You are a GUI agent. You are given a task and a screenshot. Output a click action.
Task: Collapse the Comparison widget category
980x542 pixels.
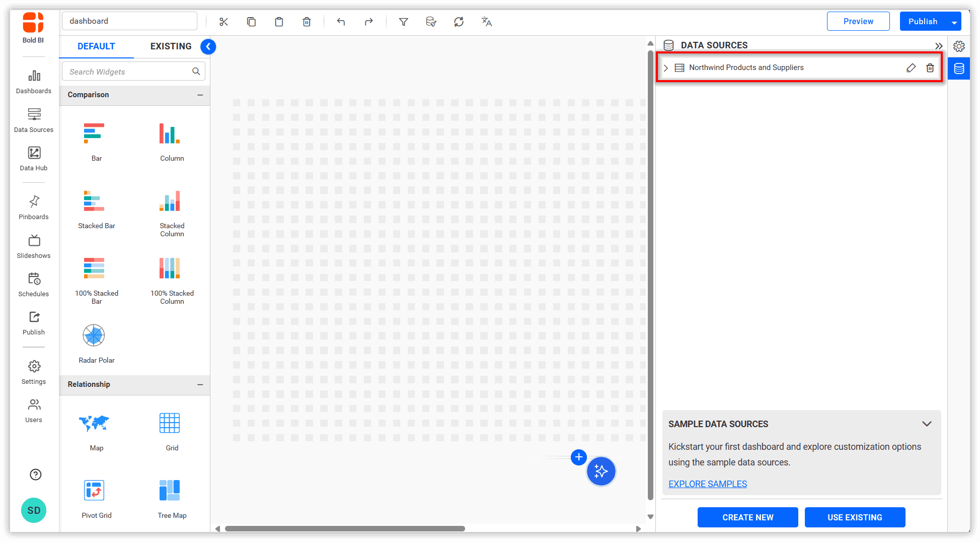[200, 95]
